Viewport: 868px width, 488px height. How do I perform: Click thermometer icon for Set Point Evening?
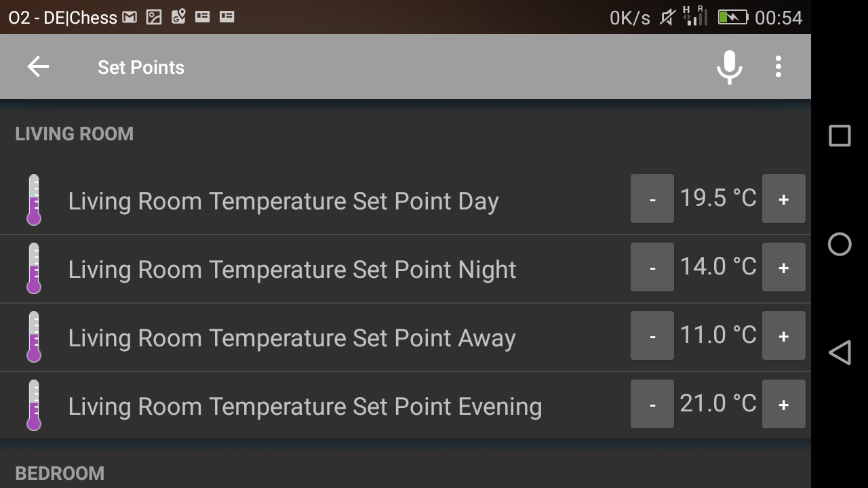[x=34, y=405]
